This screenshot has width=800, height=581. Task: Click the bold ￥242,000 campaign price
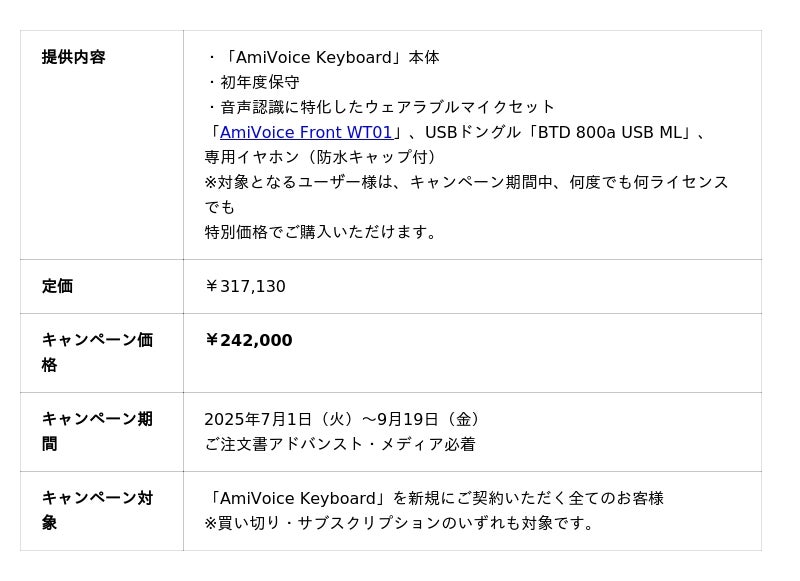[x=248, y=340]
